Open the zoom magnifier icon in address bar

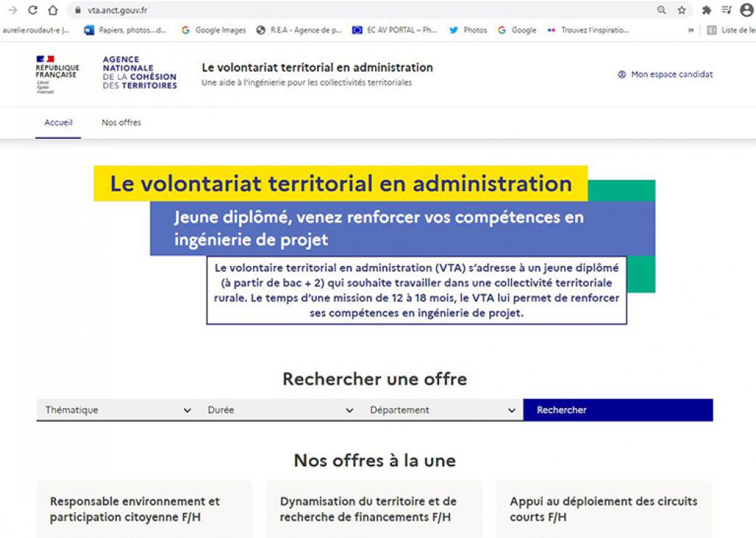[661, 10]
